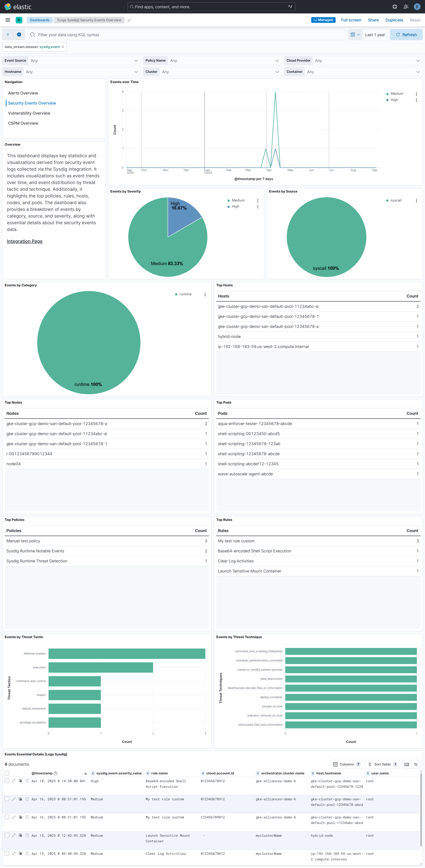425x868 pixels.
Task: Open the Integration Page link
Action: (25, 241)
